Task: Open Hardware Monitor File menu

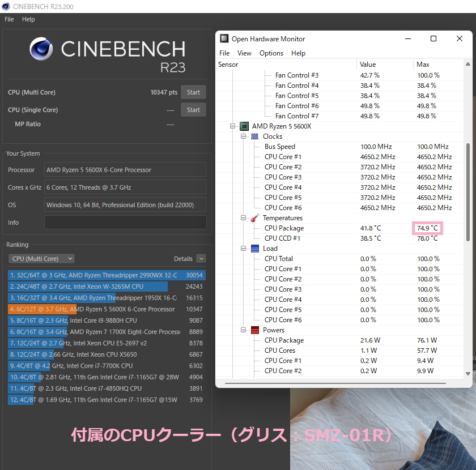Action: (x=224, y=53)
